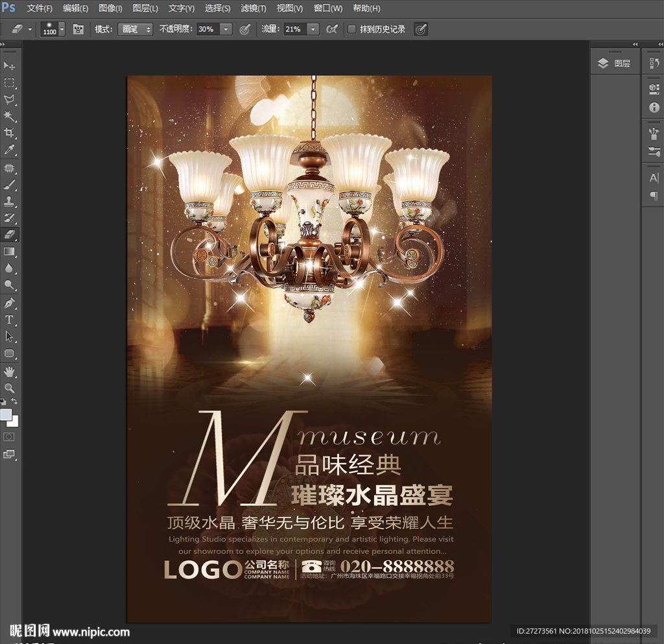664x644 pixels.
Task: Activate the Horizontal Type tool
Action: coord(10,320)
